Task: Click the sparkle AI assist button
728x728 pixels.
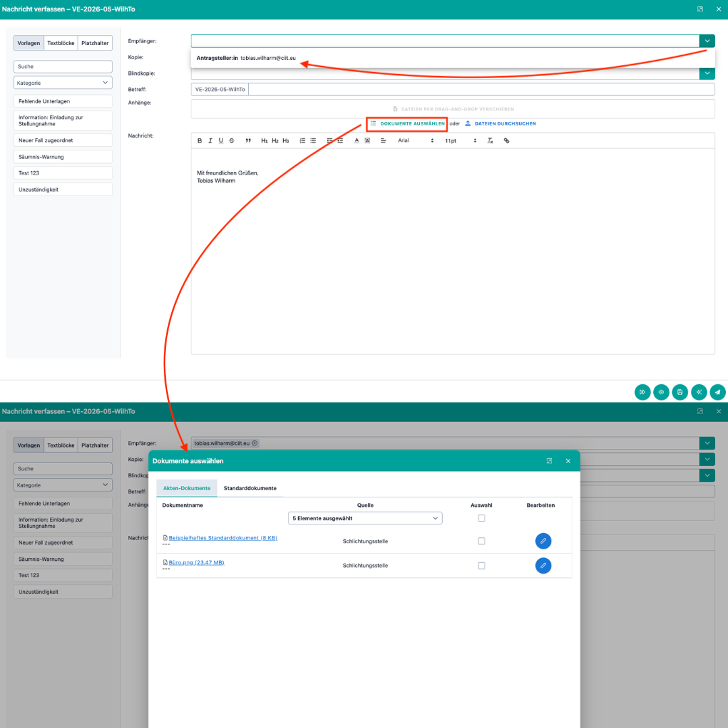Action: (x=699, y=392)
